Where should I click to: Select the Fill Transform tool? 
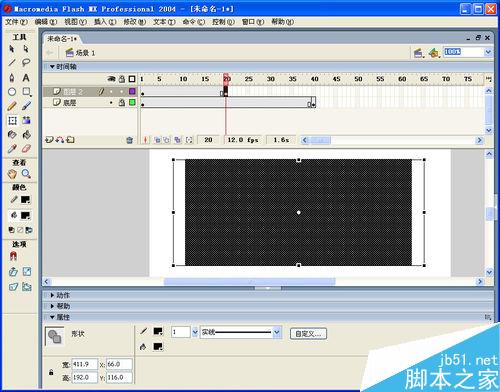(x=26, y=120)
